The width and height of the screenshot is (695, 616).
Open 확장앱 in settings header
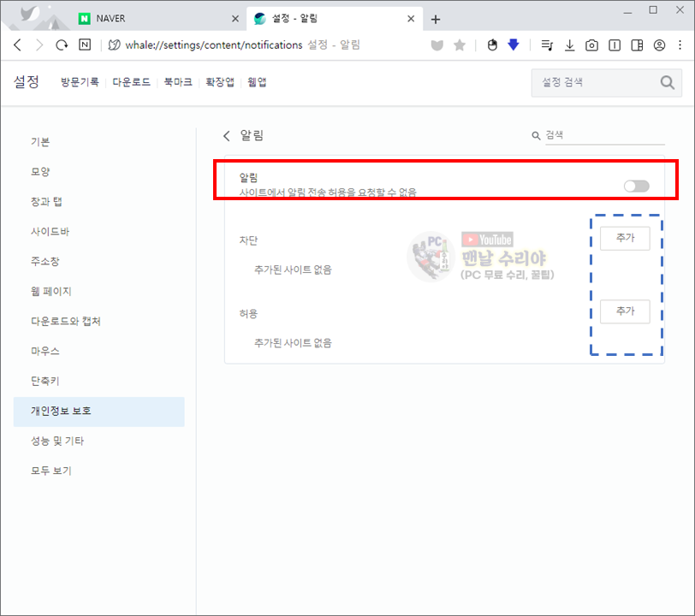click(x=220, y=82)
